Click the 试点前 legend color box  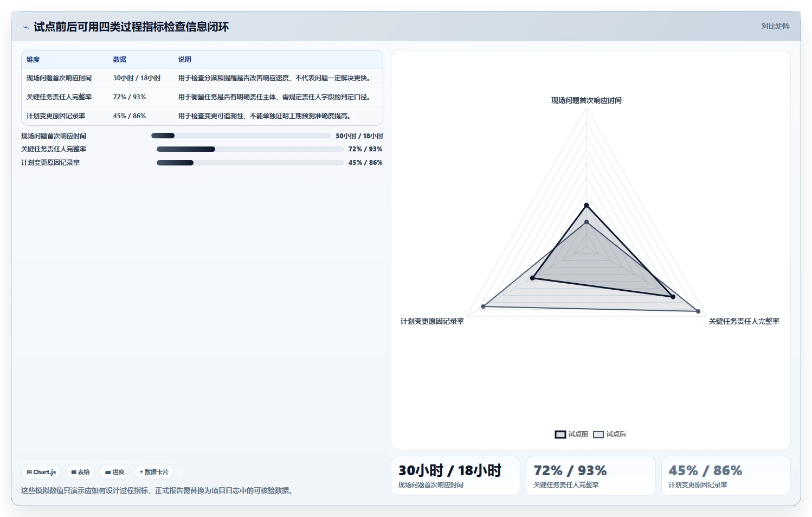point(560,435)
